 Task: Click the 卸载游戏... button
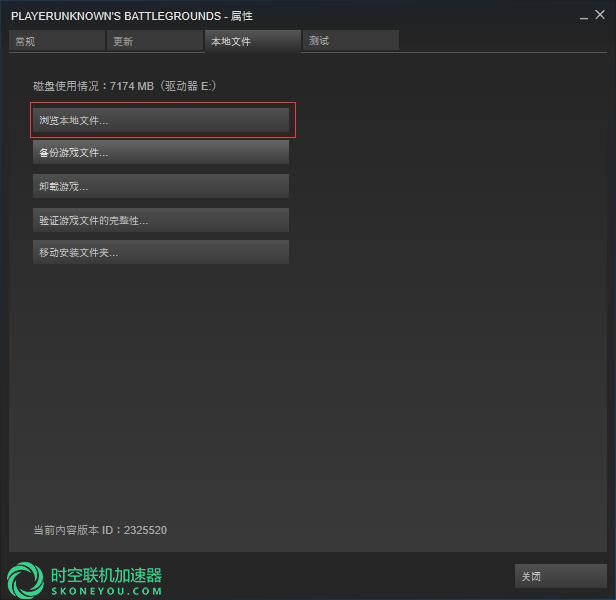161,186
